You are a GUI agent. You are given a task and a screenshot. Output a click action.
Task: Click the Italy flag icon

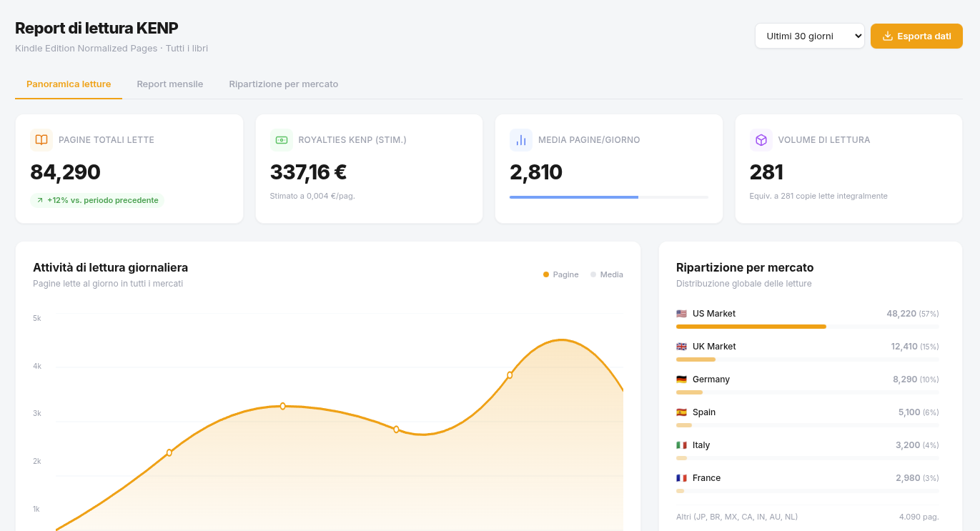681,445
